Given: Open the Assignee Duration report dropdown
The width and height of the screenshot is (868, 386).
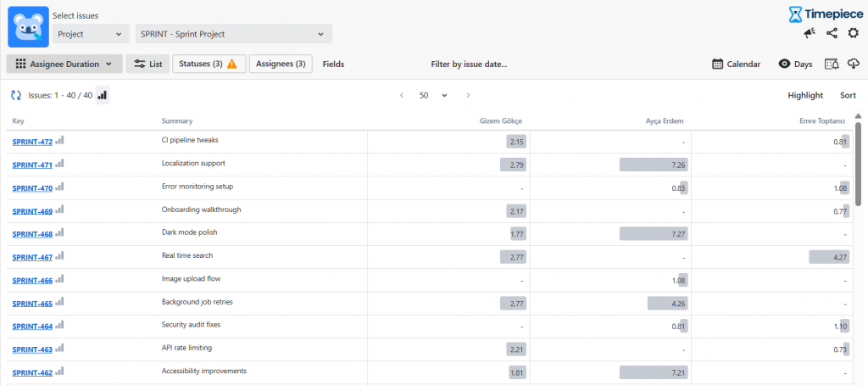Looking at the screenshot, I should point(64,64).
